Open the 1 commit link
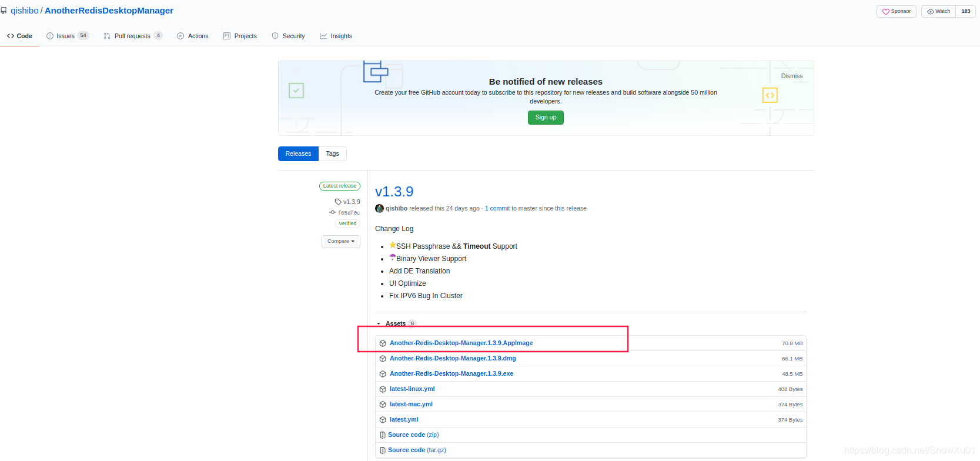 [497, 208]
